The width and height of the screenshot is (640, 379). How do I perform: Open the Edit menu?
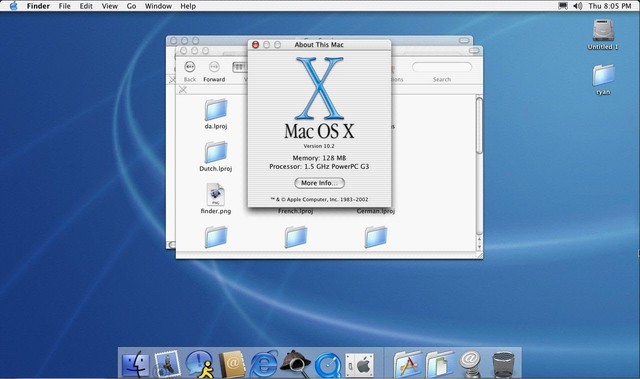tap(86, 6)
